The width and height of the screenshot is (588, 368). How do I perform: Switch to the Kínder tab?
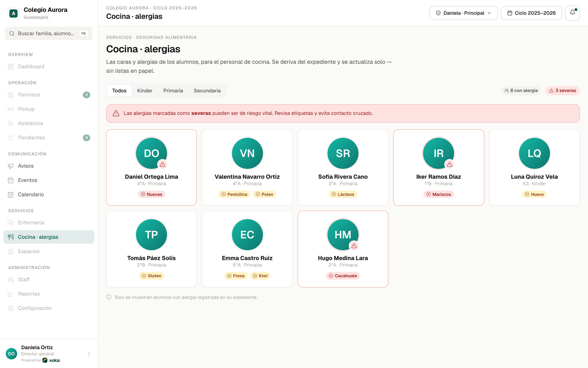pos(145,91)
